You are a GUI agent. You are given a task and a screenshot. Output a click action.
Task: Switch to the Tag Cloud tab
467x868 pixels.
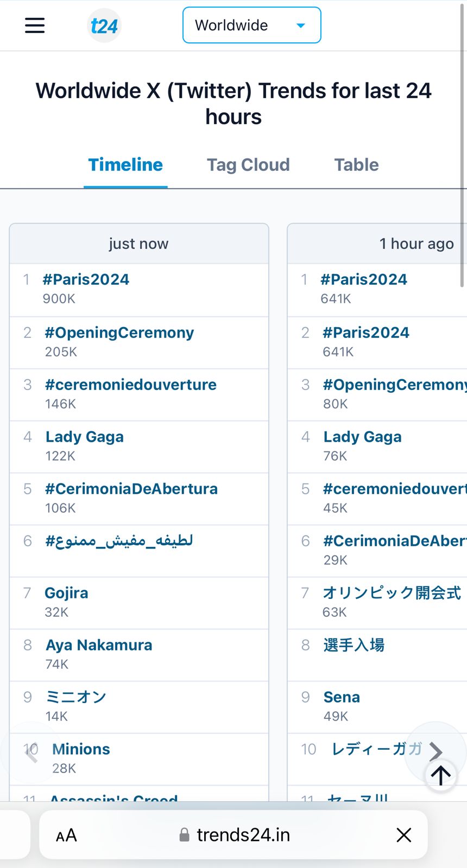click(x=248, y=165)
